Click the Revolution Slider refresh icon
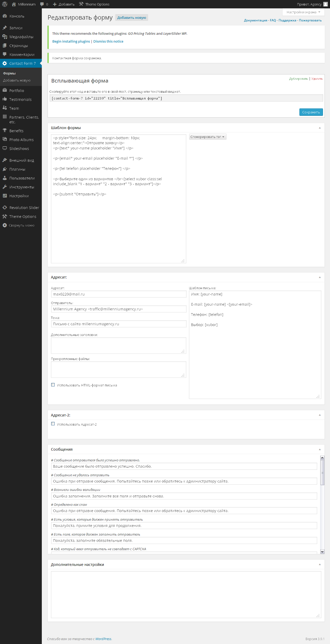330x644 pixels. (x=5, y=207)
